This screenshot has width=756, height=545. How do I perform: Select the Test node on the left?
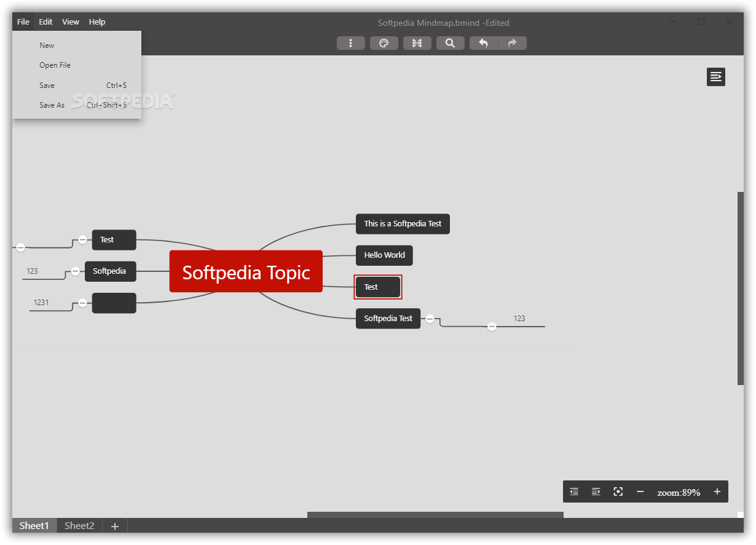click(114, 240)
